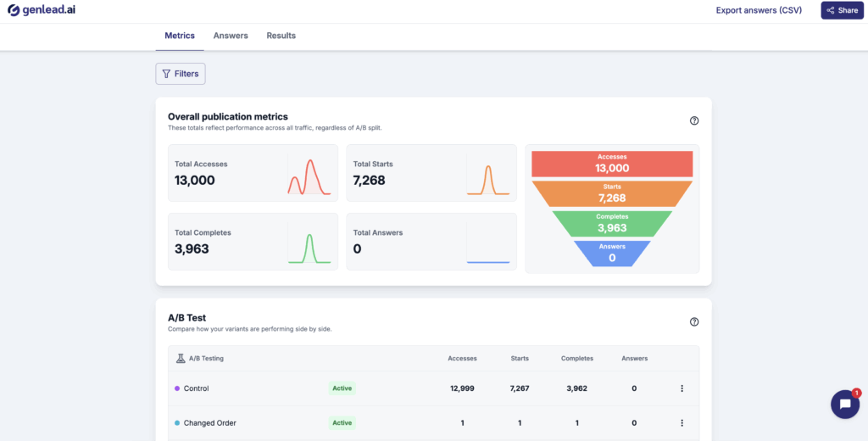Click the Total Starts sparkline chart
868x441 pixels.
[487, 179]
